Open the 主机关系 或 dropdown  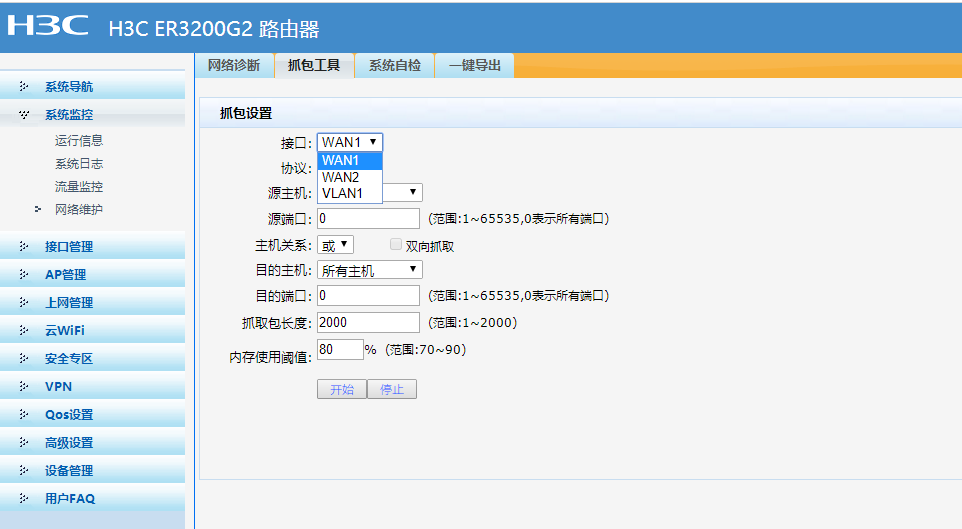(x=335, y=245)
